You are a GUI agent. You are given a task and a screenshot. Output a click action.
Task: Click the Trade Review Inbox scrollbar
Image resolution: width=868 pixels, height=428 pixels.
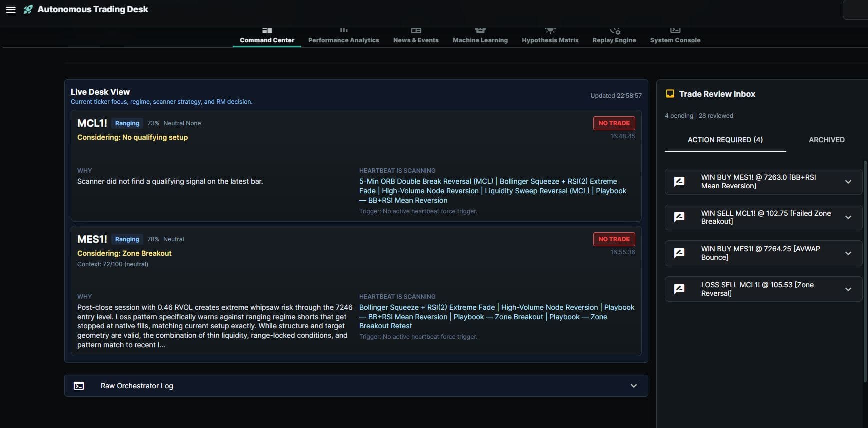point(865,271)
